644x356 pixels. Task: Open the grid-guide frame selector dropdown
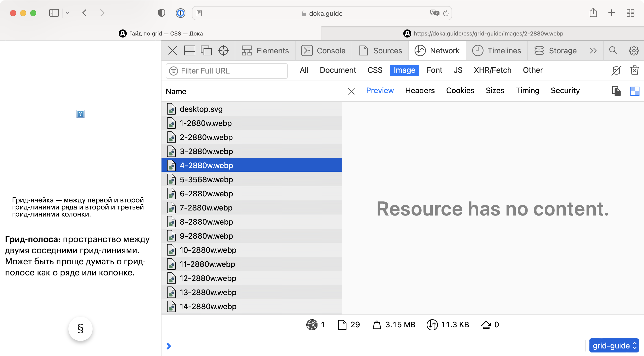pos(614,345)
